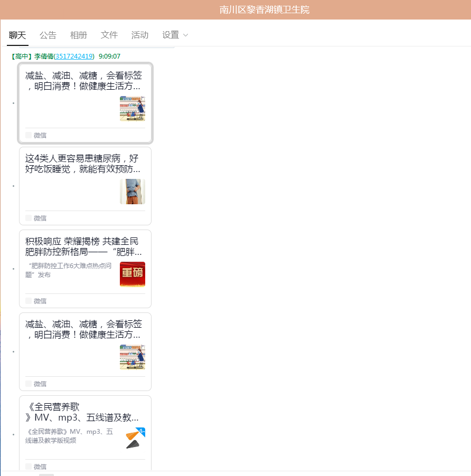
Task: Click the 微信 source icon under diabetes card
Action: click(29, 218)
